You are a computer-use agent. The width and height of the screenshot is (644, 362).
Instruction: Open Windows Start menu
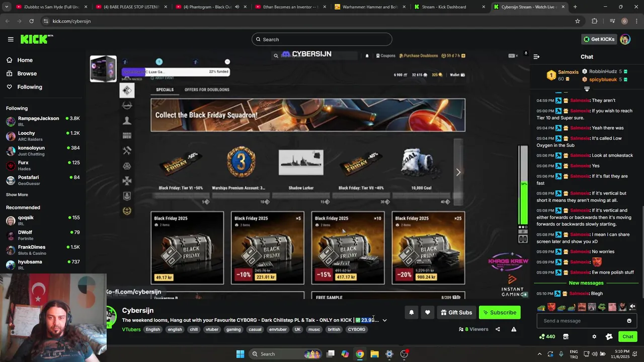pos(240,354)
